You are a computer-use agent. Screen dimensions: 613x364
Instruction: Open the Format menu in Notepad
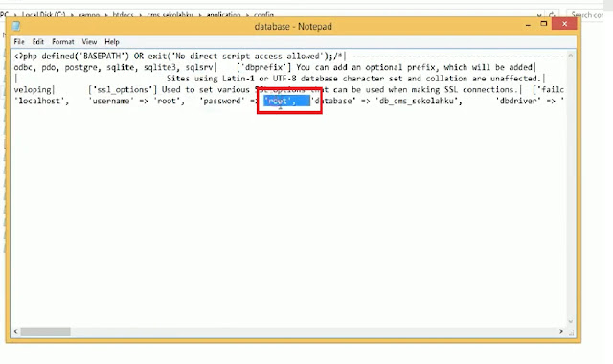click(63, 42)
